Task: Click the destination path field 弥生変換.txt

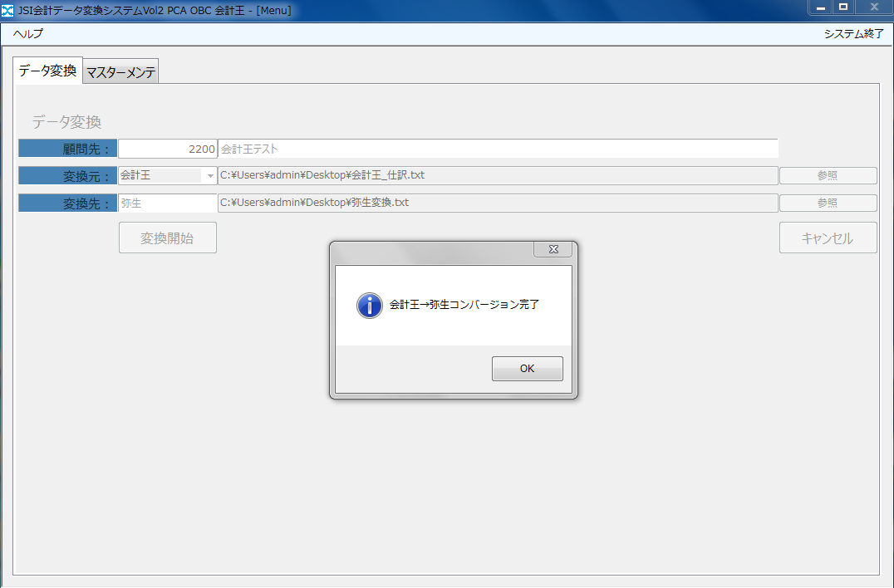Action: pos(497,203)
